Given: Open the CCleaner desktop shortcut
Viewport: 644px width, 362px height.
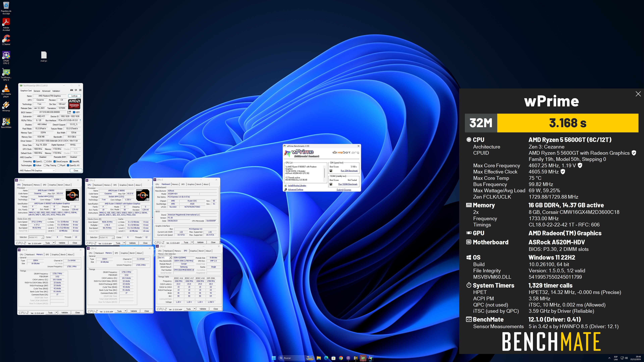Looking at the screenshot, I should click(6, 40).
